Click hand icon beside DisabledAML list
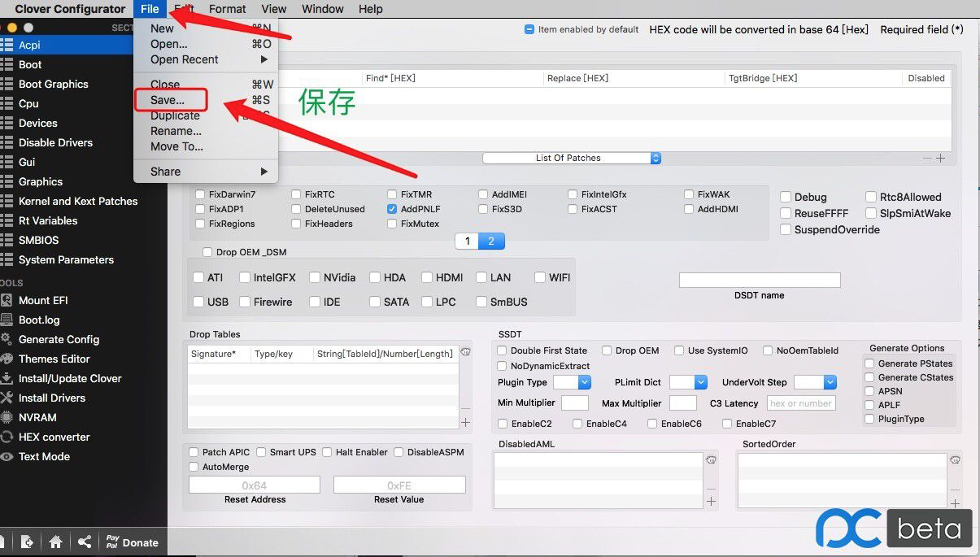 pos(711,460)
